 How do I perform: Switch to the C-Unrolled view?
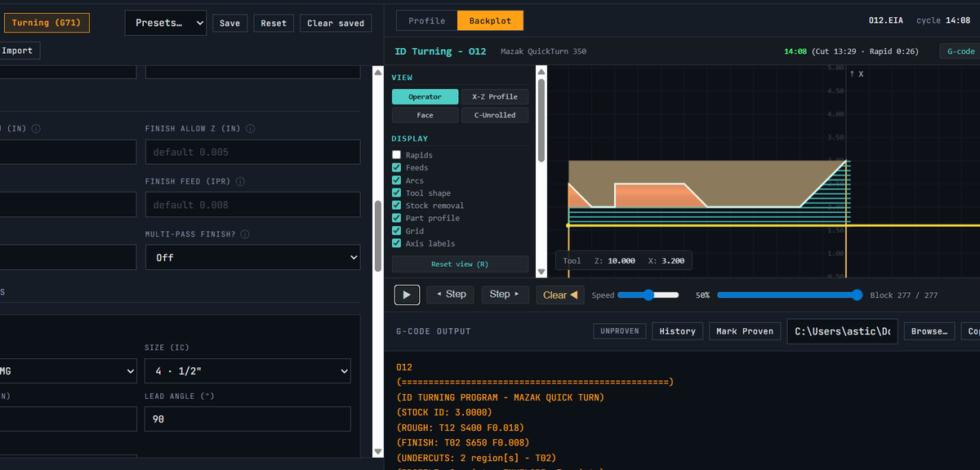tap(495, 115)
